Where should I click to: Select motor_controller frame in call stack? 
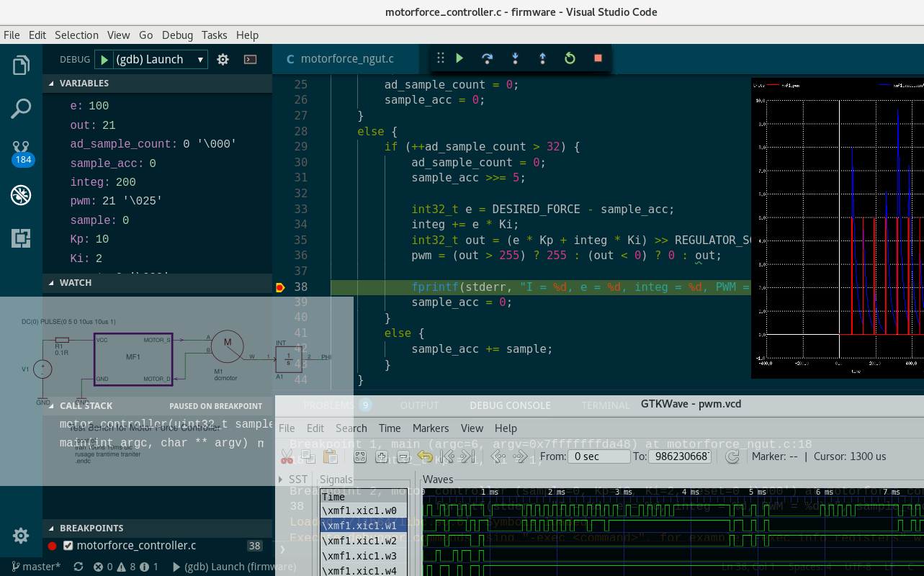click(x=164, y=424)
